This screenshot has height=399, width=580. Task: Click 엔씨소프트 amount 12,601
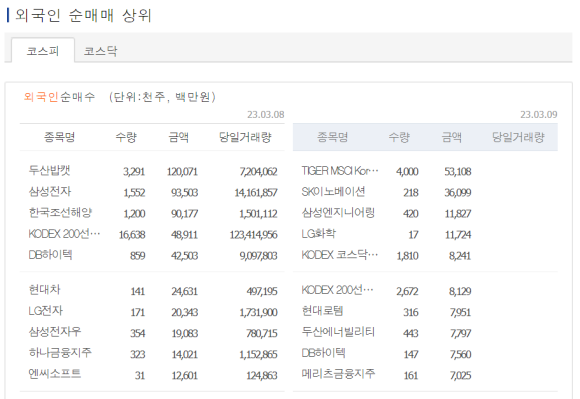[x=185, y=376]
